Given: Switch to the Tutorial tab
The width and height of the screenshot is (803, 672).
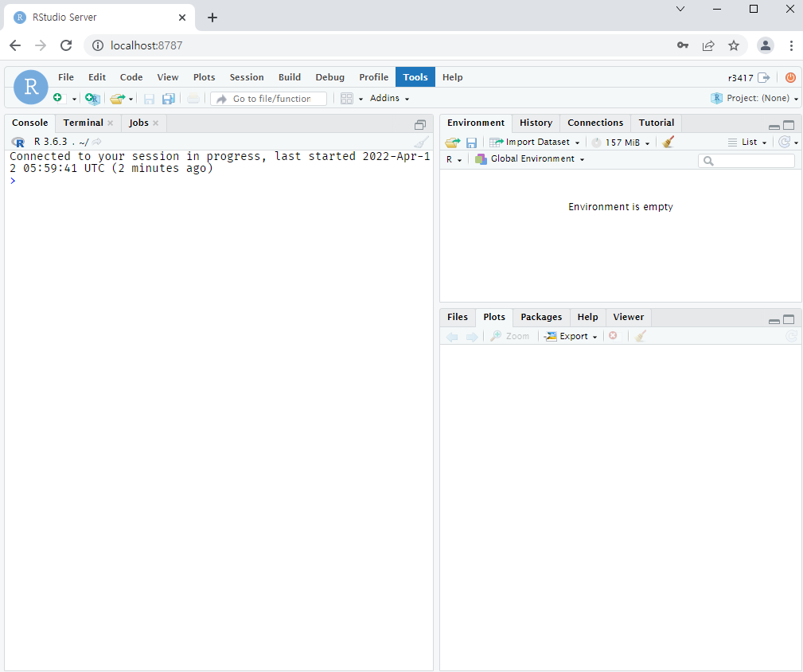Looking at the screenshot, I should click(656, 123).
